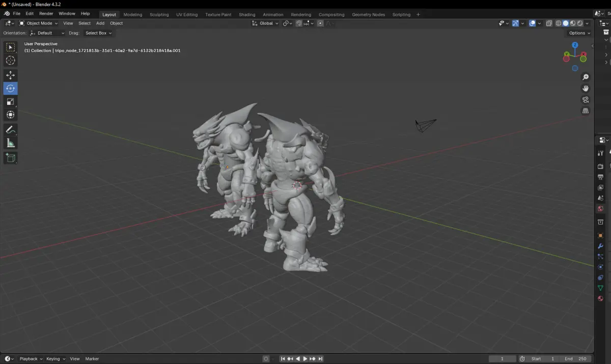Expand the Options dropdown

[x=579, y=33]
